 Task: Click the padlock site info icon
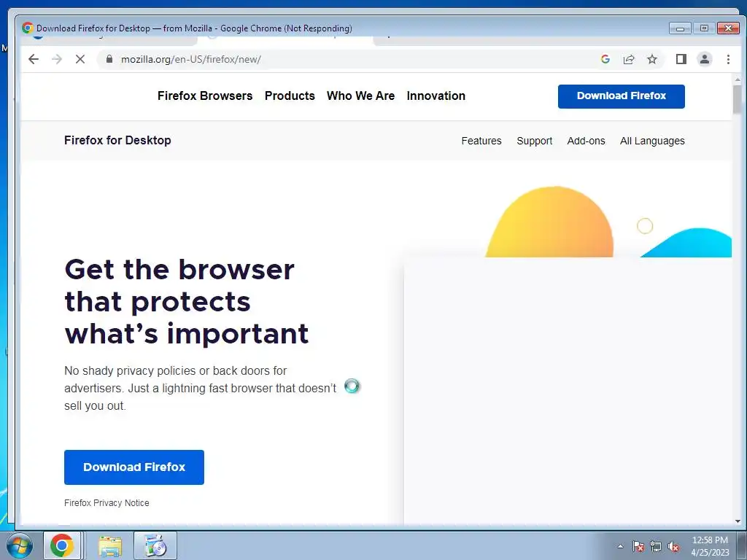pyautogui.click(x=109, y=59)
